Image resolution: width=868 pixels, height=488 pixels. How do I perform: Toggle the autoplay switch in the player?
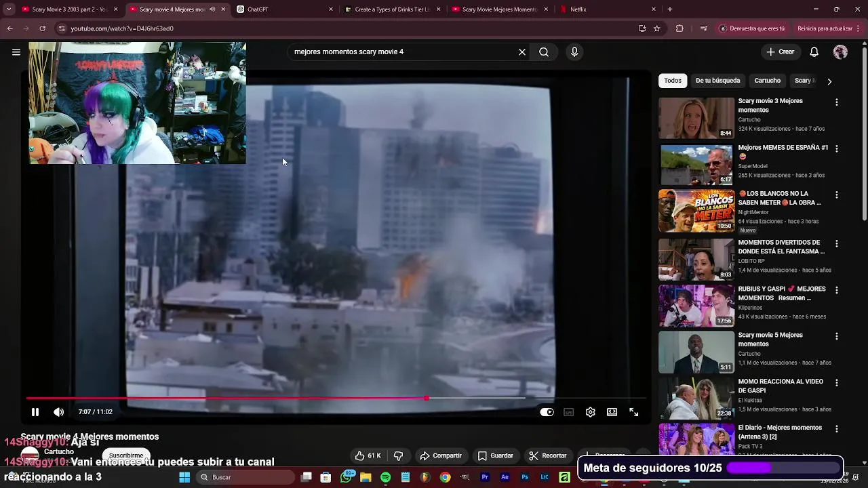tap(547, 411)
